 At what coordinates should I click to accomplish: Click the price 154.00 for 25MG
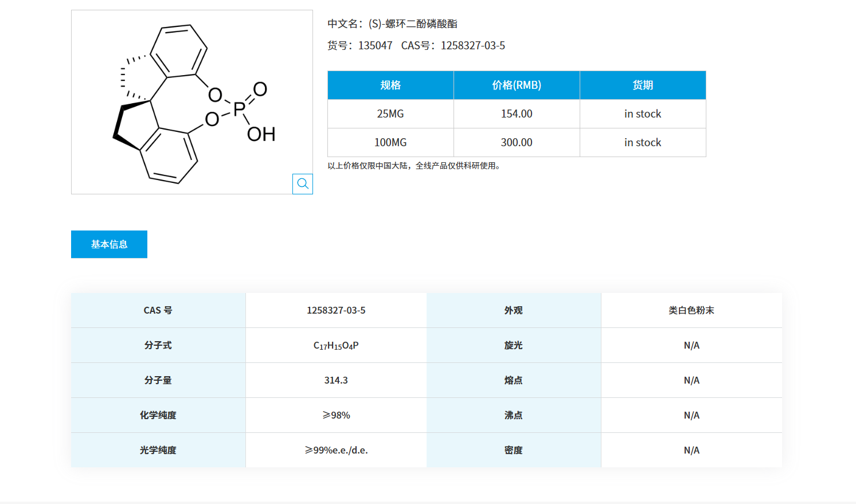click(517, 114)
